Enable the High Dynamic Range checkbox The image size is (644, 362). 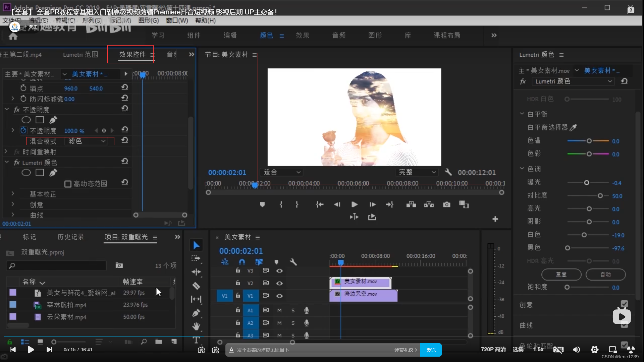click(68, 184)
